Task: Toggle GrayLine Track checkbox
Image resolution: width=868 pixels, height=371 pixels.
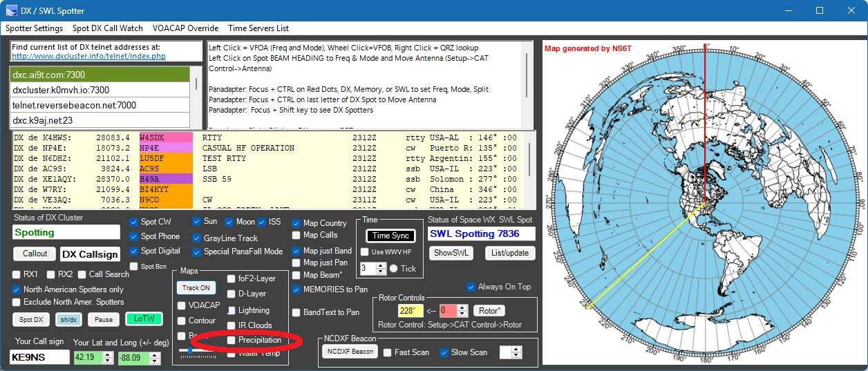Action: pos(196,238)
